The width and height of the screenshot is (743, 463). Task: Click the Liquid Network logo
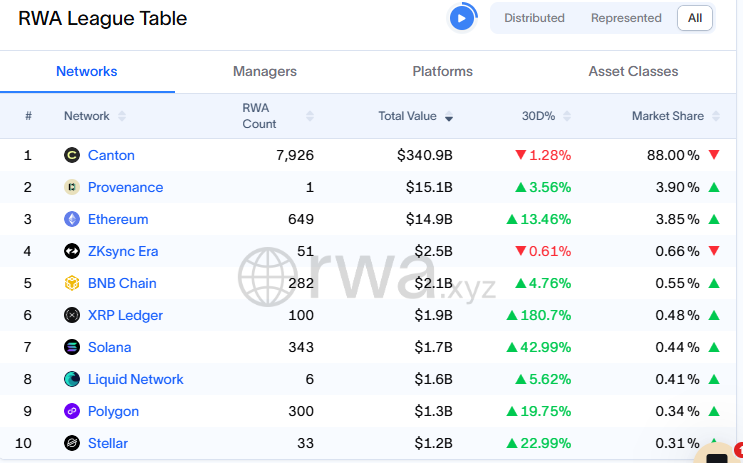[72, 379]
